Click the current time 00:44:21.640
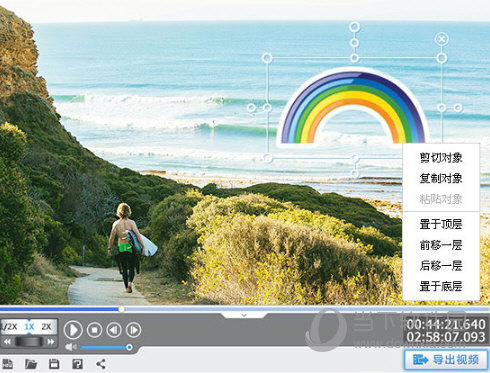 (446, 324)
